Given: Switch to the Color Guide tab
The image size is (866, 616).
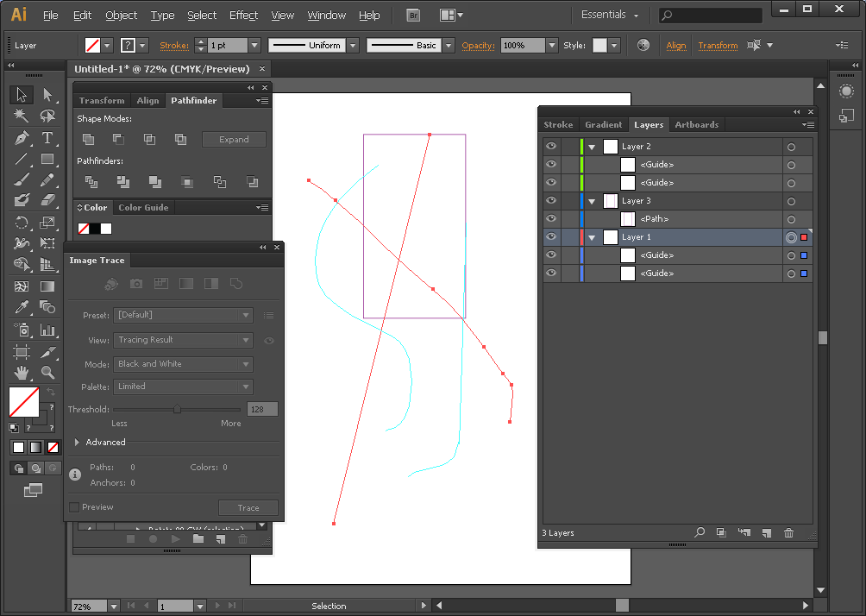Looking at the screenshot, I should pyautogui.click(x=143, y=208).
